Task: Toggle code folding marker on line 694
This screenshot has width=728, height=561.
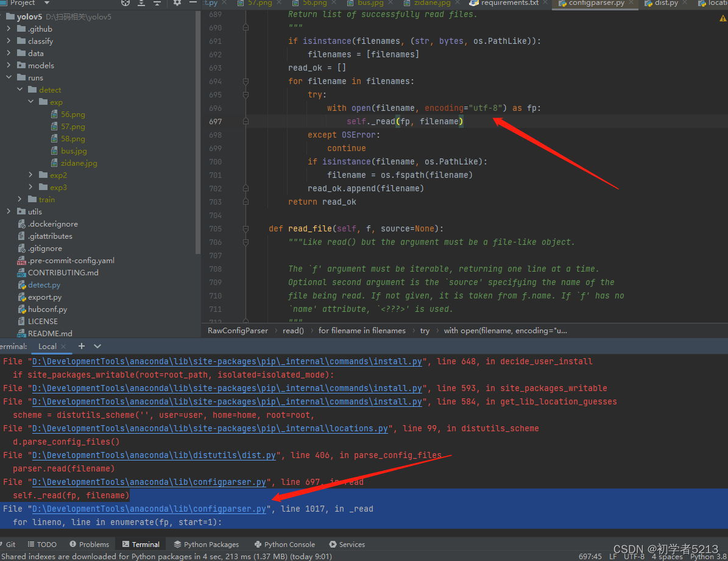Action: tap(246, 81)
